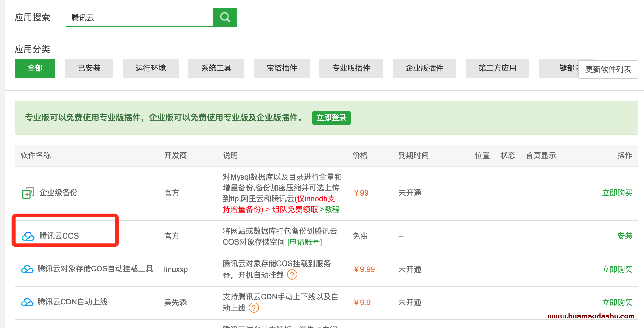Open the 第三方应用 category

click(x=498, y=68)
